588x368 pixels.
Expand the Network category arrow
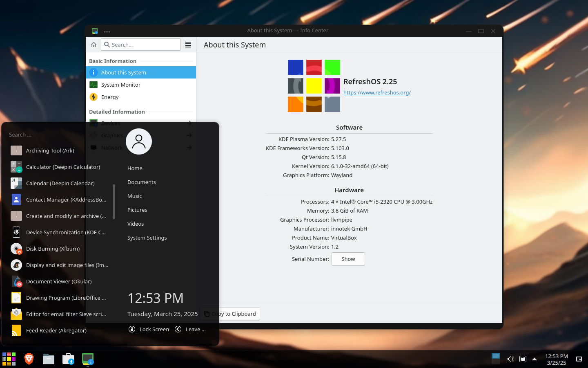point(189,148)
